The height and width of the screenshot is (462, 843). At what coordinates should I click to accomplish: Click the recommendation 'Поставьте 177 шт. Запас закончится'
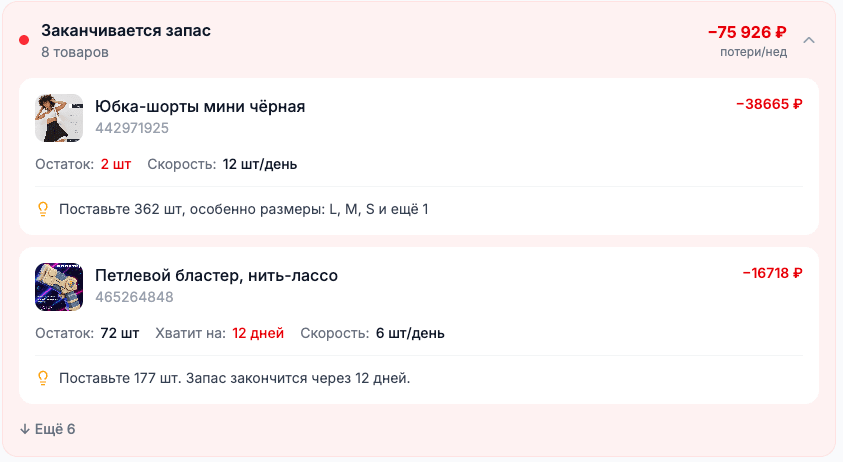coord(234,378)
